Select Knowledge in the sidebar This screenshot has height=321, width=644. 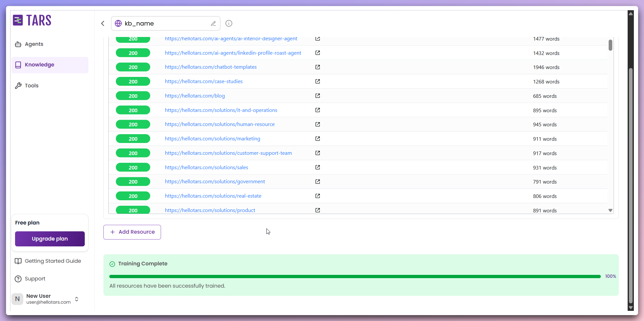click(x=50, y=65)
